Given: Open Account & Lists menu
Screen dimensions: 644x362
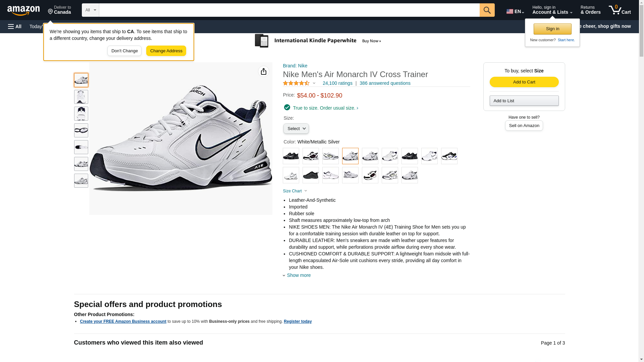Looking at the screenshot, I should 552,10.
